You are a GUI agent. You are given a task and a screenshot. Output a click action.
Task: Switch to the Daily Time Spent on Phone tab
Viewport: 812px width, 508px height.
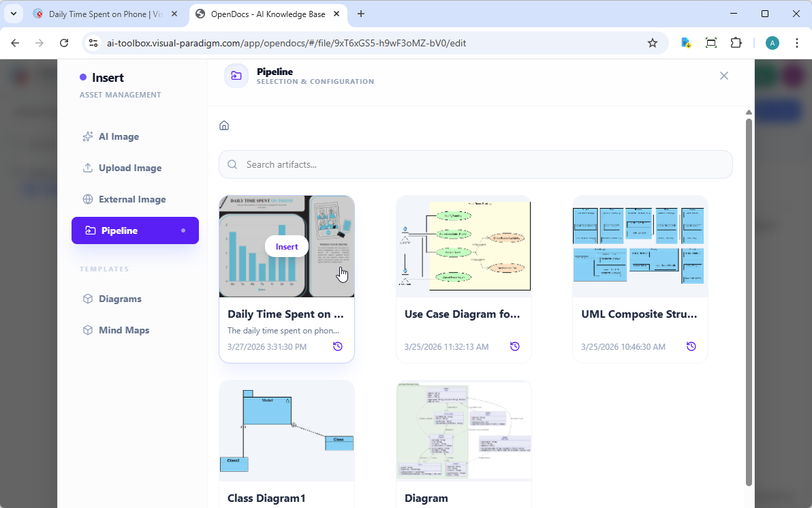(102, 14)
